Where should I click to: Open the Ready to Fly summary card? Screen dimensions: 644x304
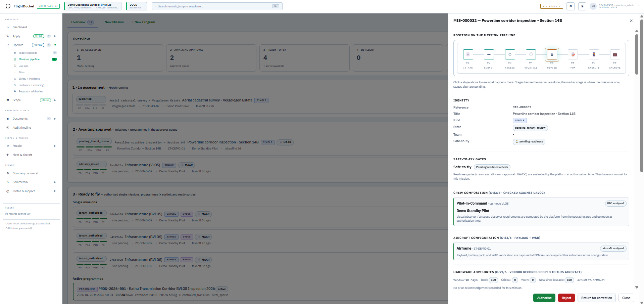pyautogui.click(x=304, y=58)
